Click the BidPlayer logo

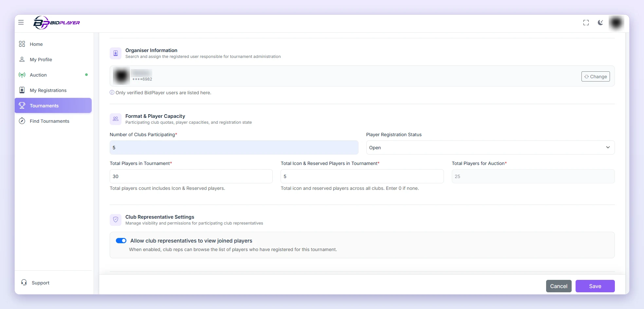57,23
